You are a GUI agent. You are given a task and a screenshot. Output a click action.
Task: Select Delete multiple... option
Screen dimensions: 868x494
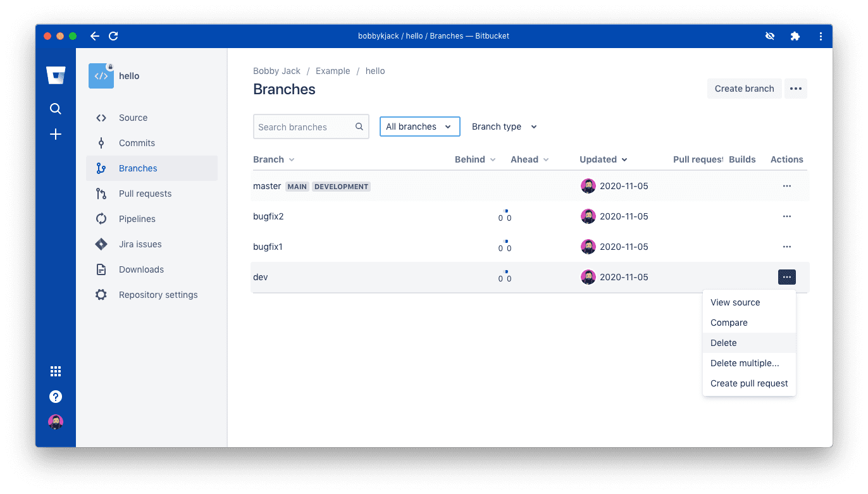click(749, 363)
